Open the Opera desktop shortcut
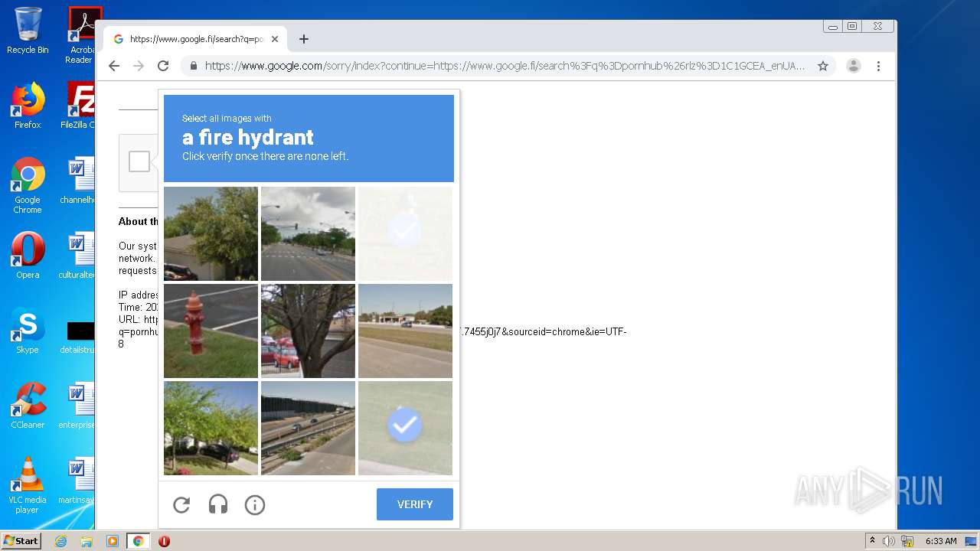980x551 pixels. click(x=28, y=256)
